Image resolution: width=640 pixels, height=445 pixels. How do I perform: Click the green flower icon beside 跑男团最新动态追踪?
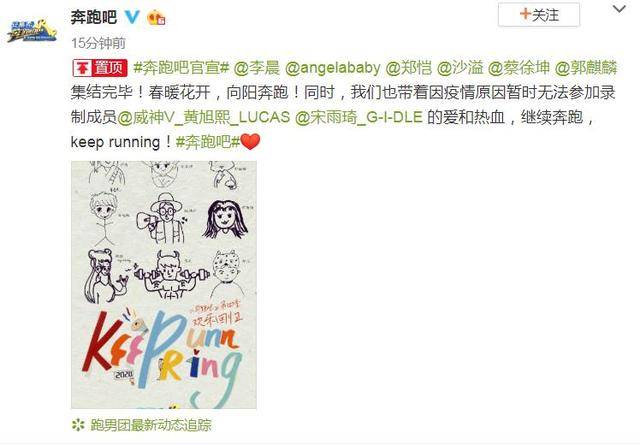(78, 425)
